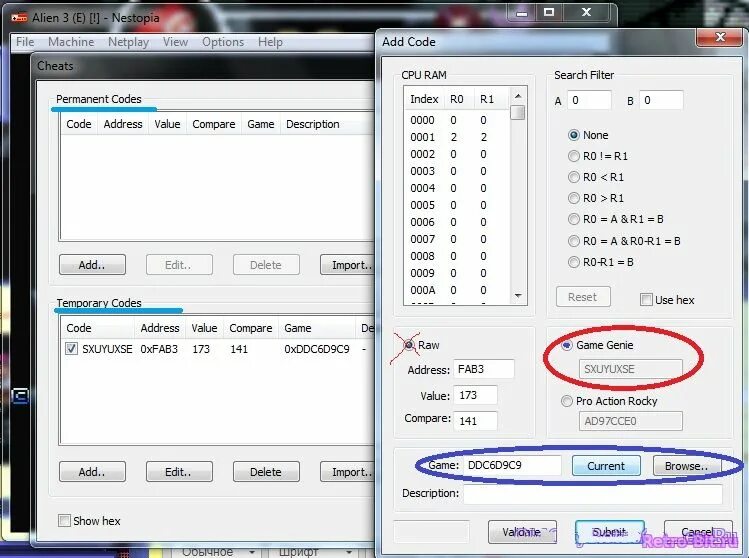This screenshot has height=558, width=749.
Task: Select the R0 < R1 filter
Action: pyautogui.click(x=574, y=177)
